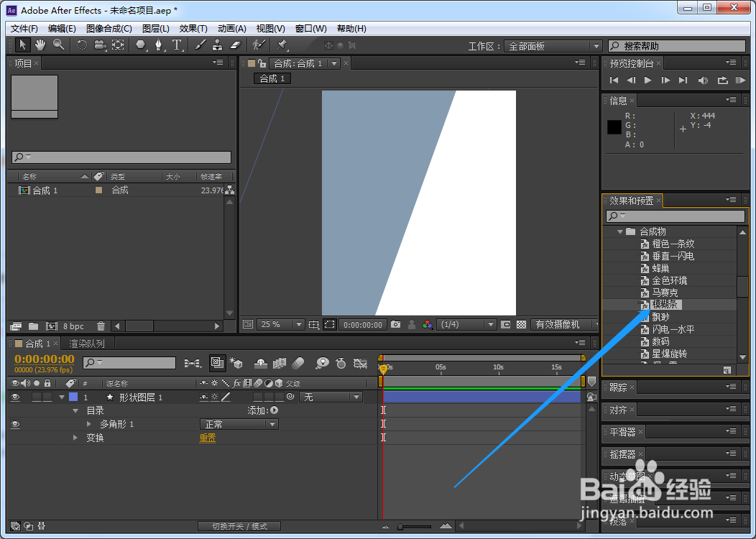The width and height of the screenshot is (756, 539).
Task: Open the channel display RGB icon
Action: (x=427, y=324)
